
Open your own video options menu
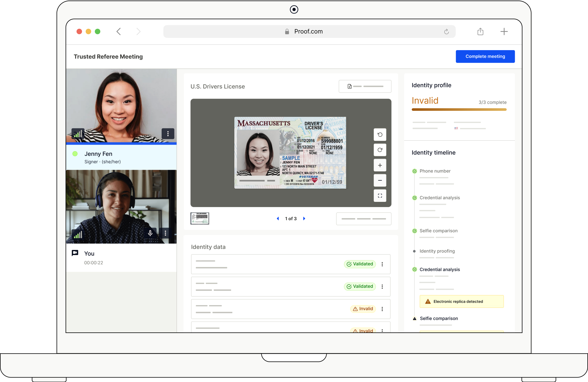[x=165, y=233]
